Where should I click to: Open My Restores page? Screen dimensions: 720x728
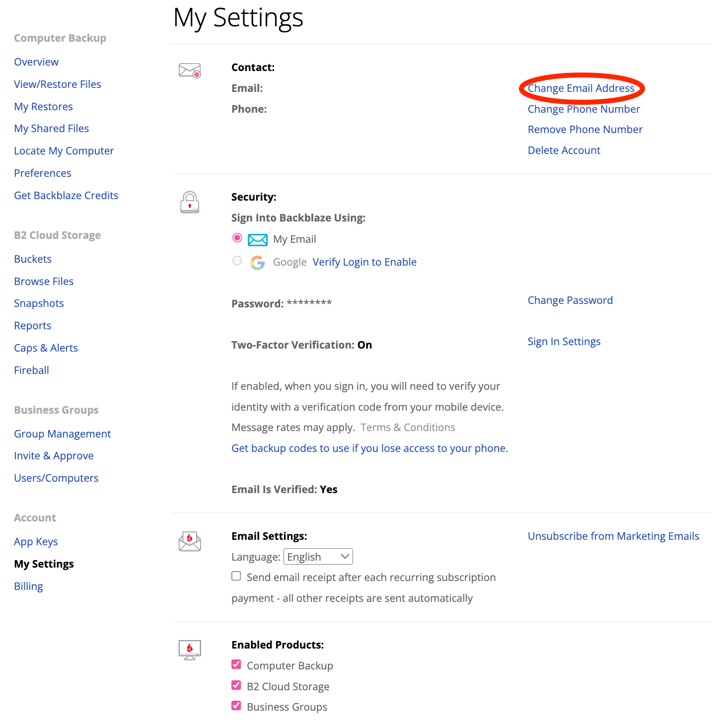[44, 107]
